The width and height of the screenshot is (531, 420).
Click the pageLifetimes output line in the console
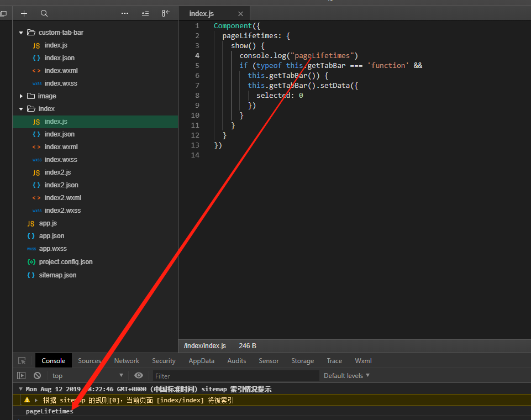49,411
